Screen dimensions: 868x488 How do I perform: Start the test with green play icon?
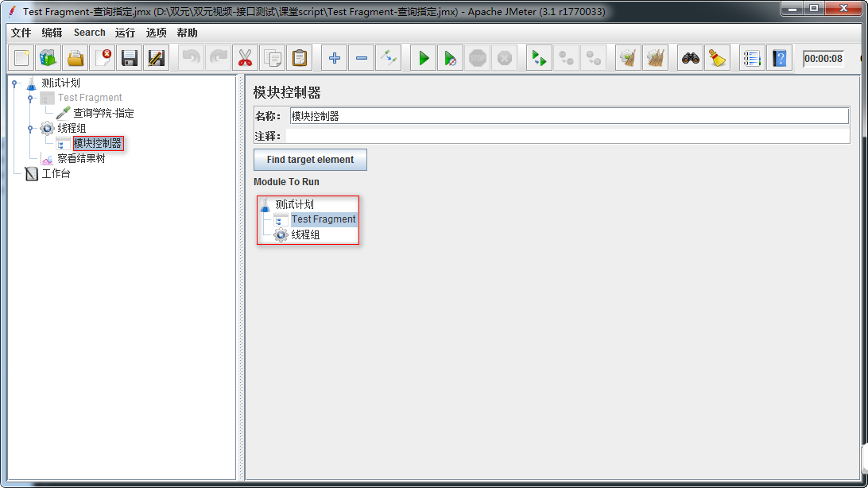click(424, 58)
